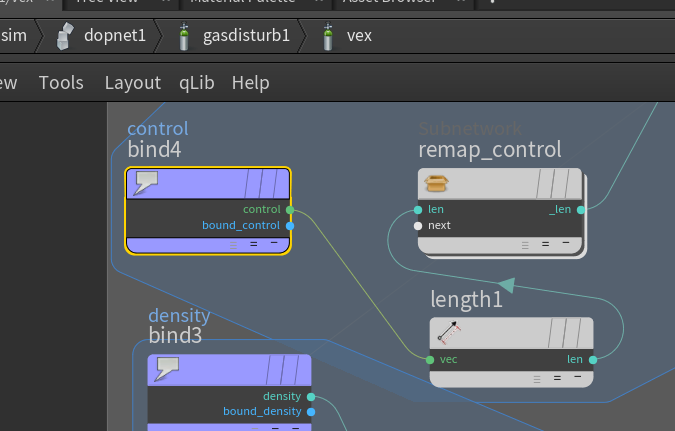Image resolution: width=675 pixels, height=431 pixels.
Task: Click the faint lines detail button on bind4
Action: coord(233,245)
